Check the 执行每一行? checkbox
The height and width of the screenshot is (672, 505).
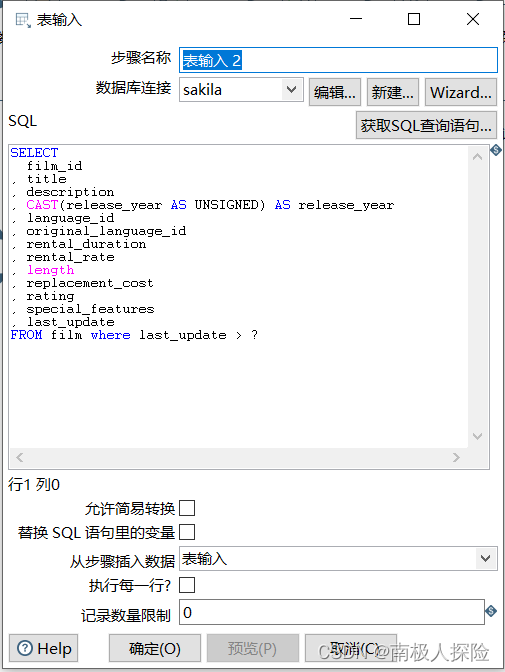tap(187, 585)
